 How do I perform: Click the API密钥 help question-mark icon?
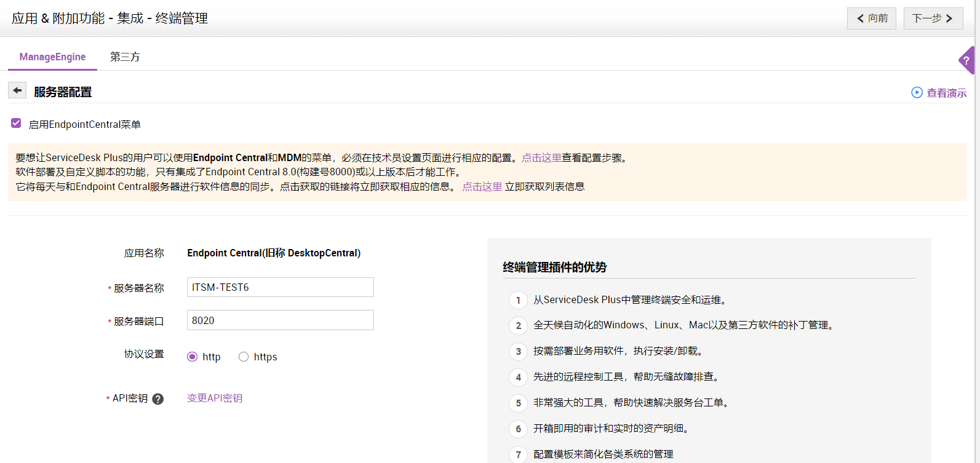158,399
